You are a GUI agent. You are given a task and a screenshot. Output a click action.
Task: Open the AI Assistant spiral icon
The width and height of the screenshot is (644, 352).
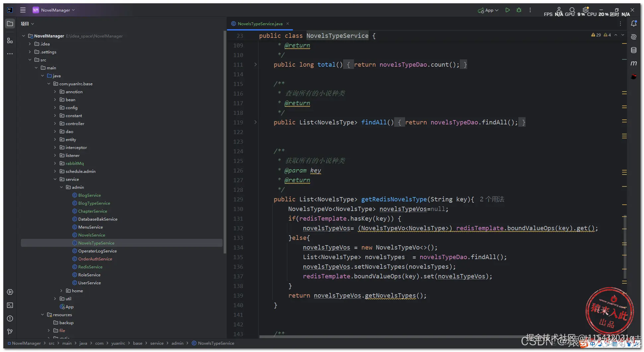[634, 37]
